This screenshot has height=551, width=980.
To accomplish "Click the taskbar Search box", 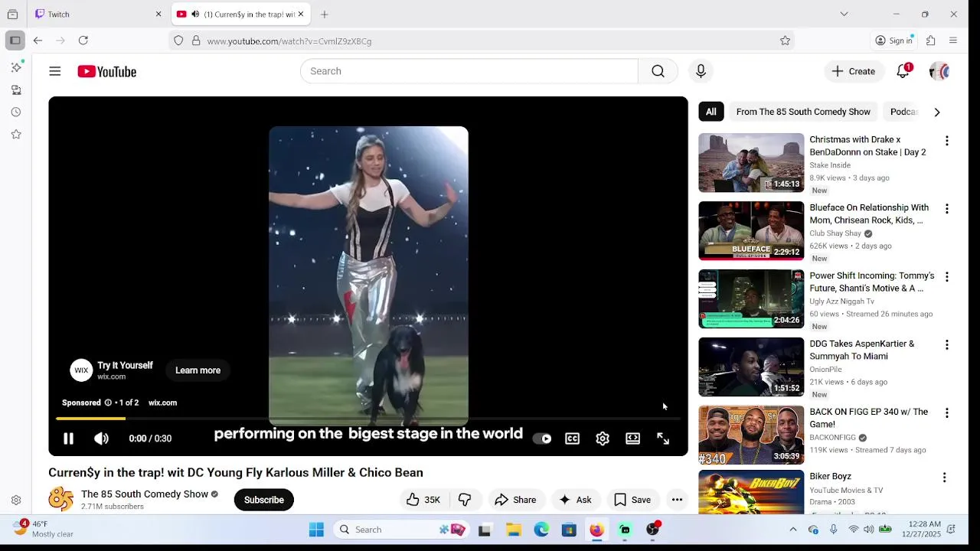I will pos(402,530).
